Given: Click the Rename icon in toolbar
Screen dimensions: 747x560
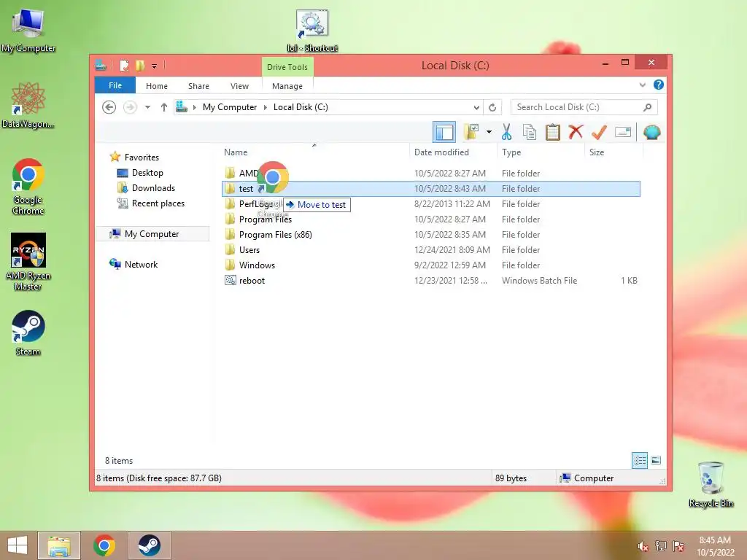Looking at the screenshot, I should point(623,132).
